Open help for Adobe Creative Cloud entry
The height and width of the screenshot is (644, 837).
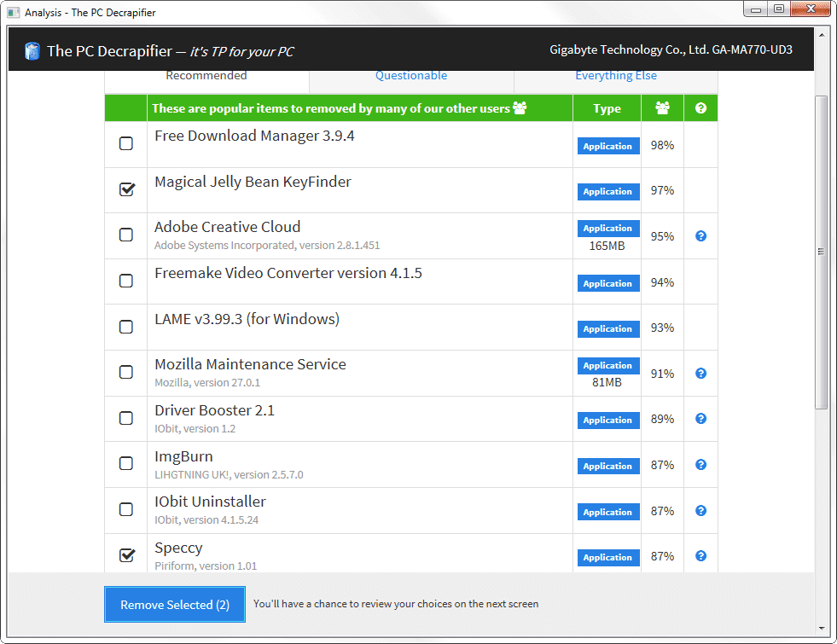700,235
